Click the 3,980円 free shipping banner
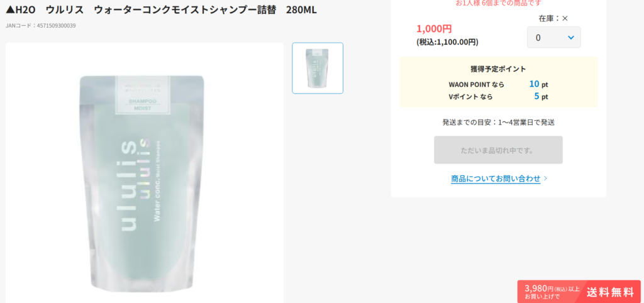Viewport: 644px width, 303px height. click(579, 292)
